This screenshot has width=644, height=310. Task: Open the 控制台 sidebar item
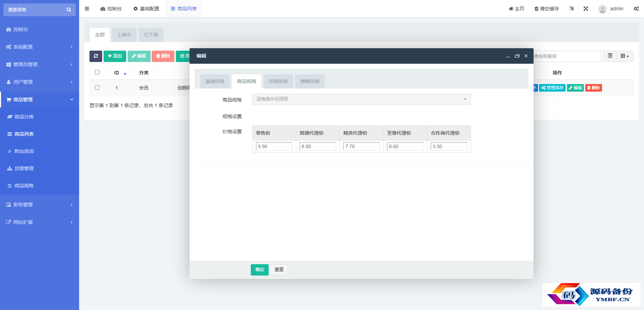40,29
